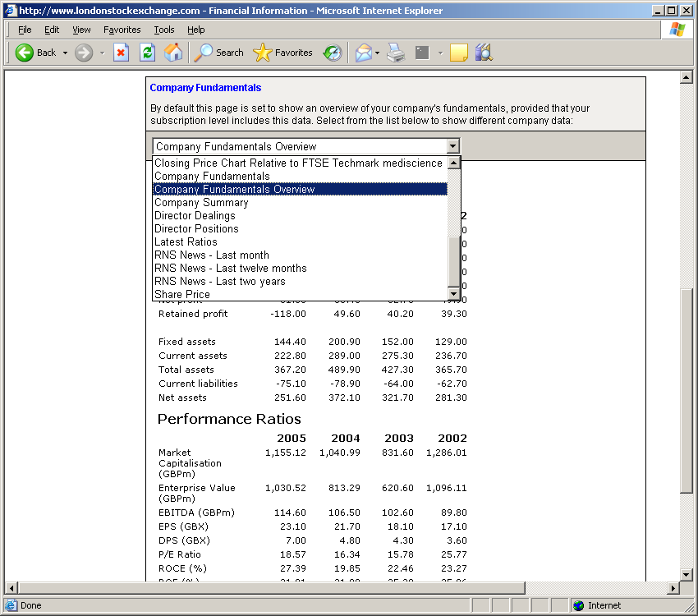Collapse the Company Fundamentals Overview combo box
This screenshot has height=616, width=698.
tap(452, 146)
